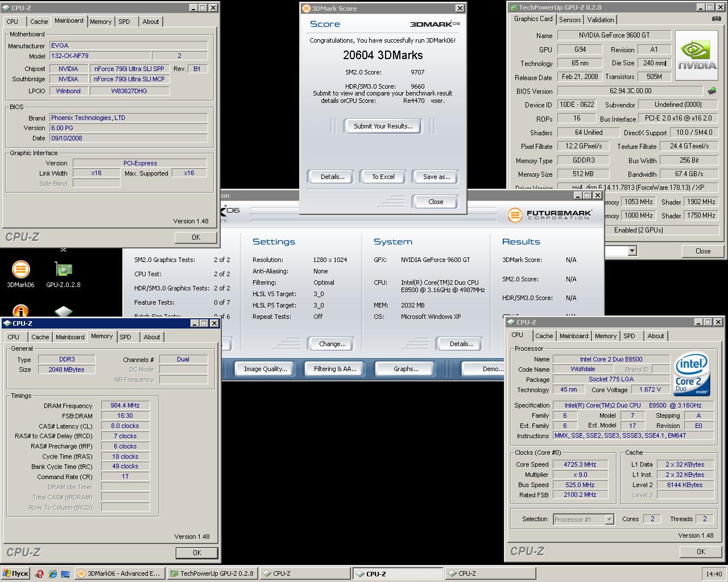This screenshot has height=582, width=728.
Task: Click Save as in 3DMark Score
Action: pos(436,177)
